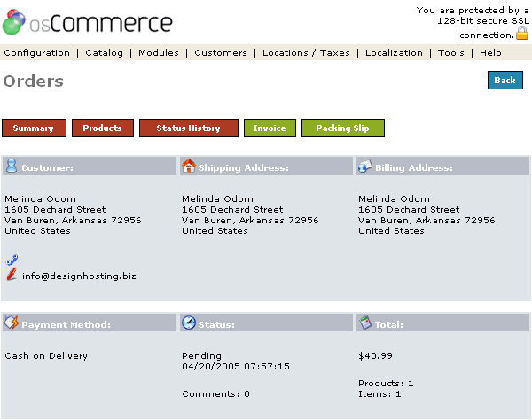Click the SSL padlock icon

tap(522, 34)
